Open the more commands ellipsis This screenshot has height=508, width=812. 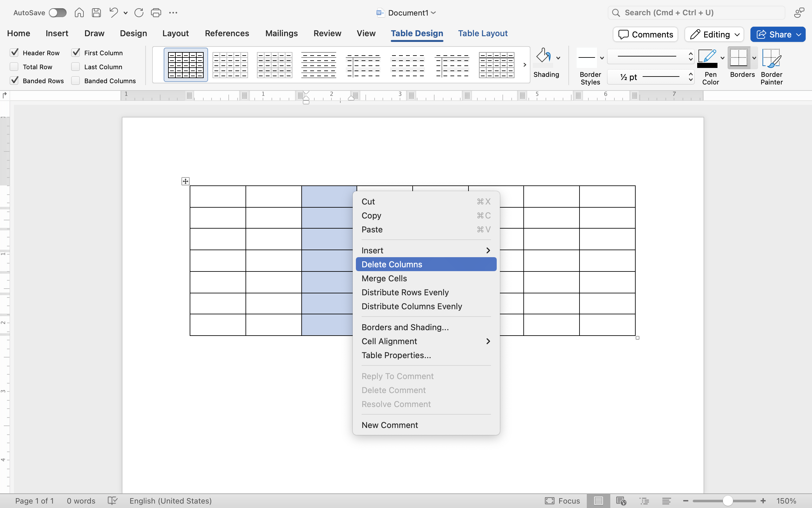(x=173, y=13)
